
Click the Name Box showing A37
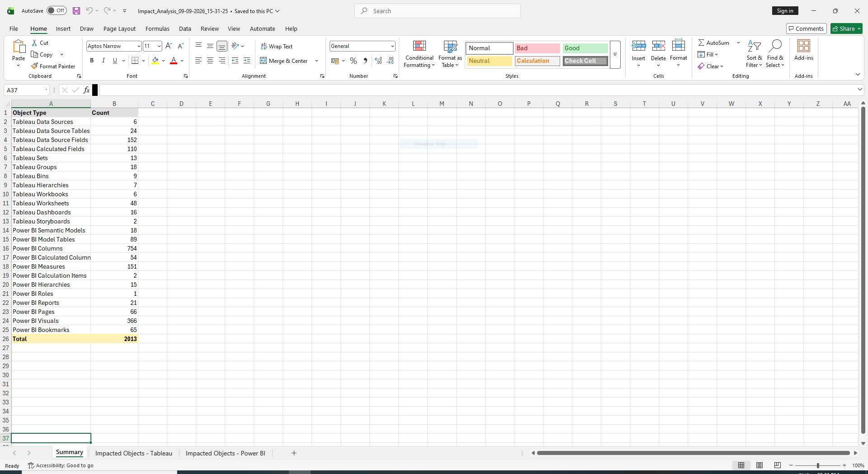click(x=26, y=90)
